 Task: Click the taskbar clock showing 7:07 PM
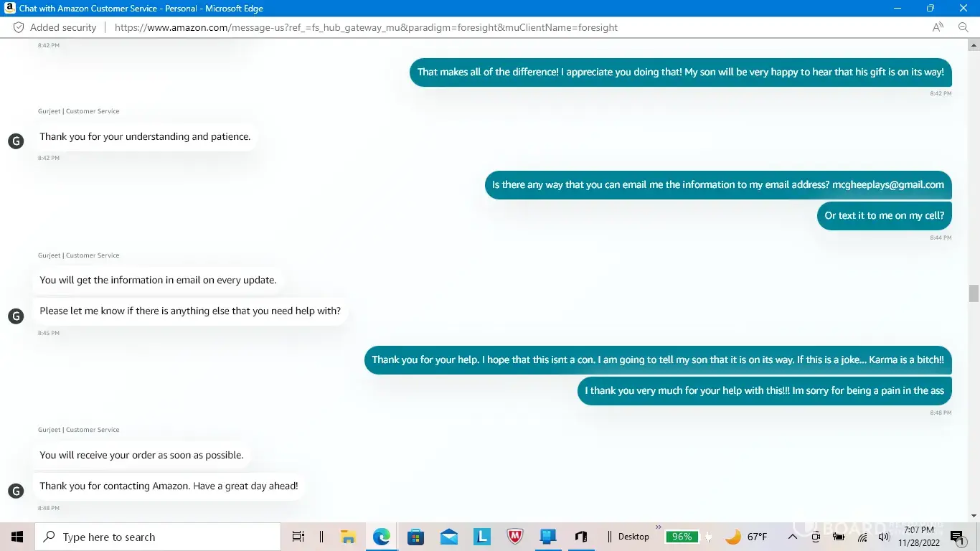(x=919, y=537)
